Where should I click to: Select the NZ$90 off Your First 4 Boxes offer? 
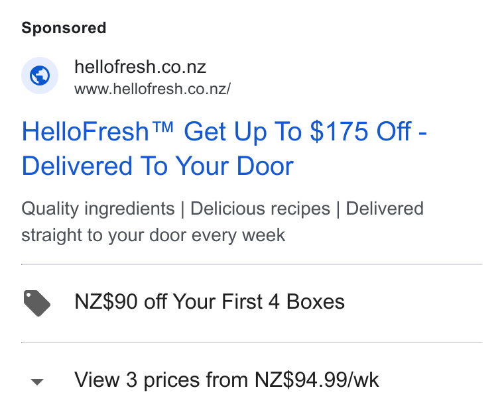click(210, 302)
